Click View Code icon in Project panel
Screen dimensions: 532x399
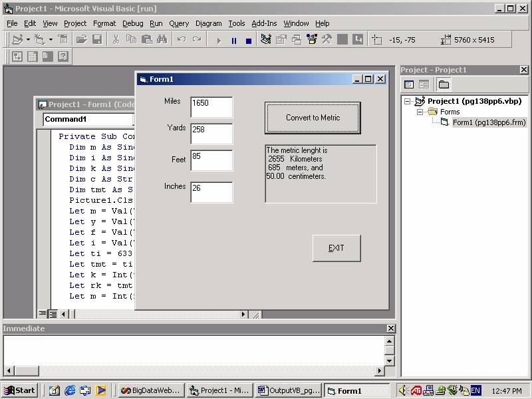409,84
